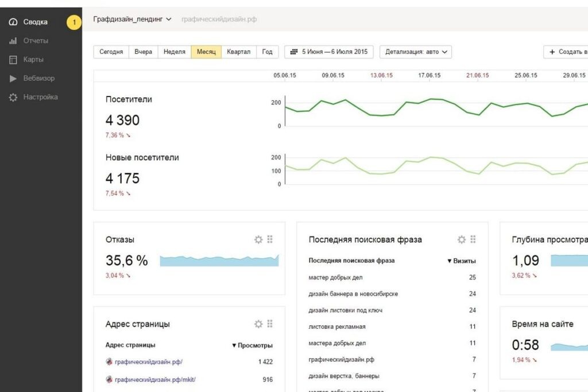Open gear settings of Последняя поисковая фраза widget
The height and width of the screenshot is (392, 588).
point(462,239)
